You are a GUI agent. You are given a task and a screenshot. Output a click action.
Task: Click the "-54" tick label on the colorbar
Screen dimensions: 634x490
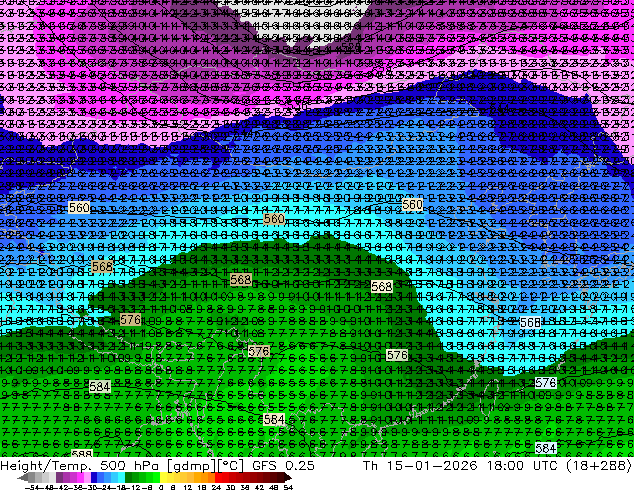(32, 487)
